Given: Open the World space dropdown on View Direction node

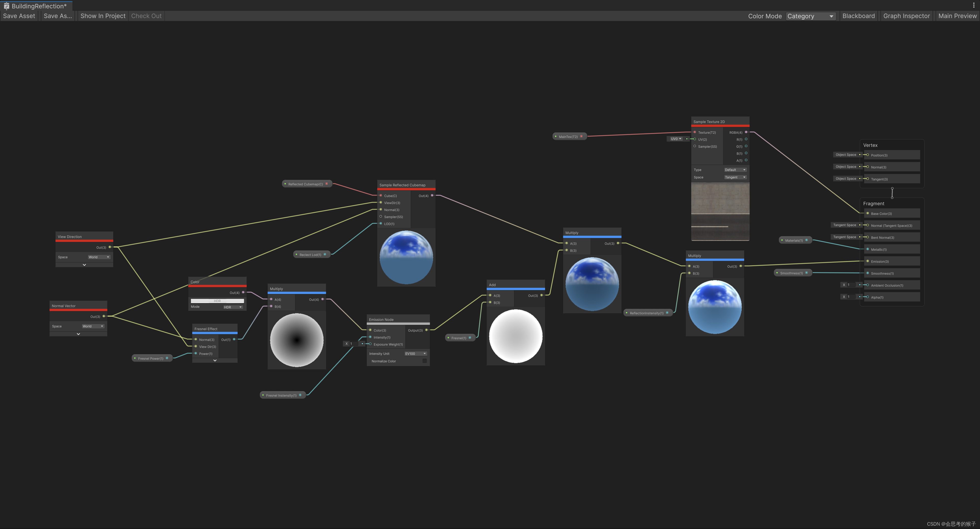Looking at the screenshot, I should pos(98,257).
